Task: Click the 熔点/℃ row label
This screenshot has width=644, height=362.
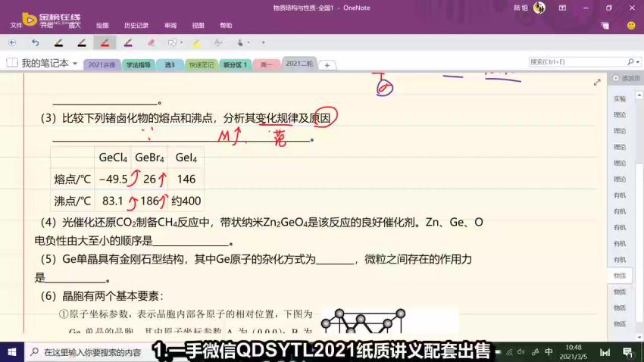Action: (72, 179)
